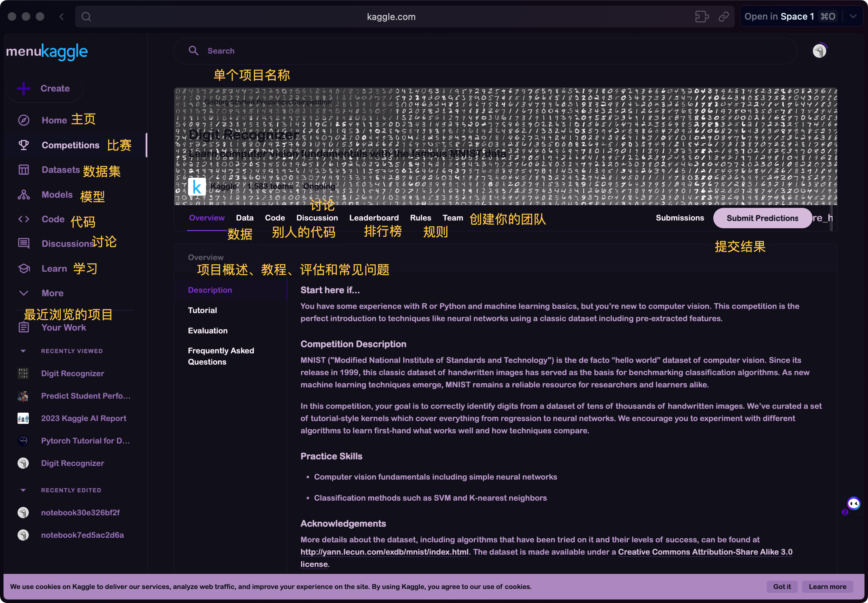Click the 2023 Kaggle AI Report thumbnail
This screenshot has height=603, width=868.
point(23,418)
